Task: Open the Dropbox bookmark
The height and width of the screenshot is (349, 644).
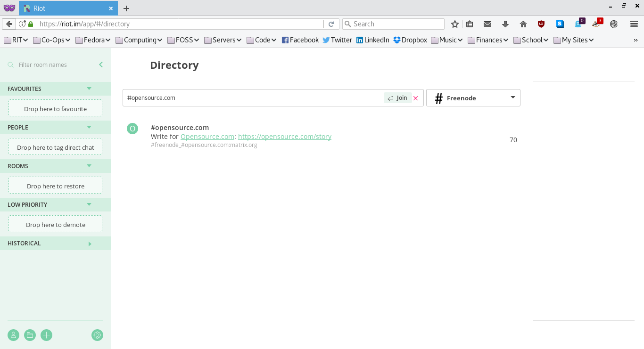Action: [x=410, y=40]
